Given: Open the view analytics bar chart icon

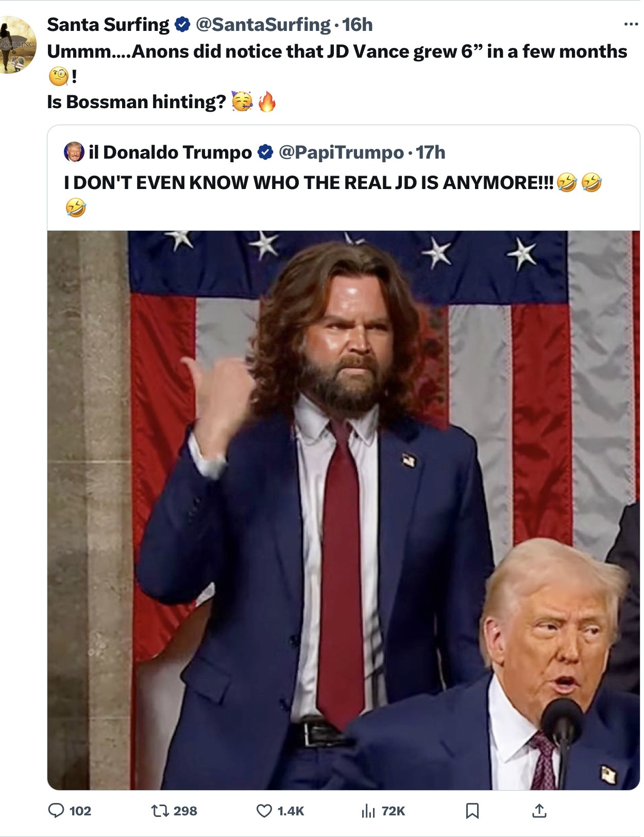Looking at the screenshot, I should pyautogui.click(x=368, y=811).
